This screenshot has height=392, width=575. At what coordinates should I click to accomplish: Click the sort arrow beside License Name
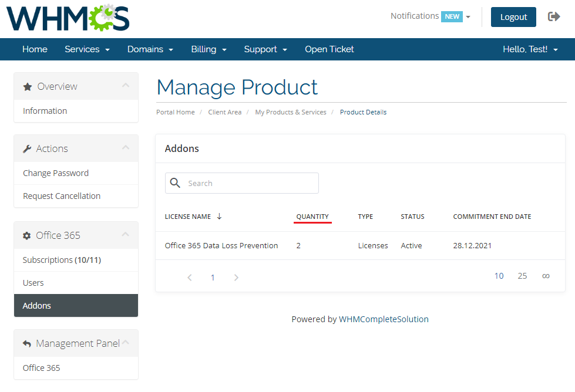point(219,217)
